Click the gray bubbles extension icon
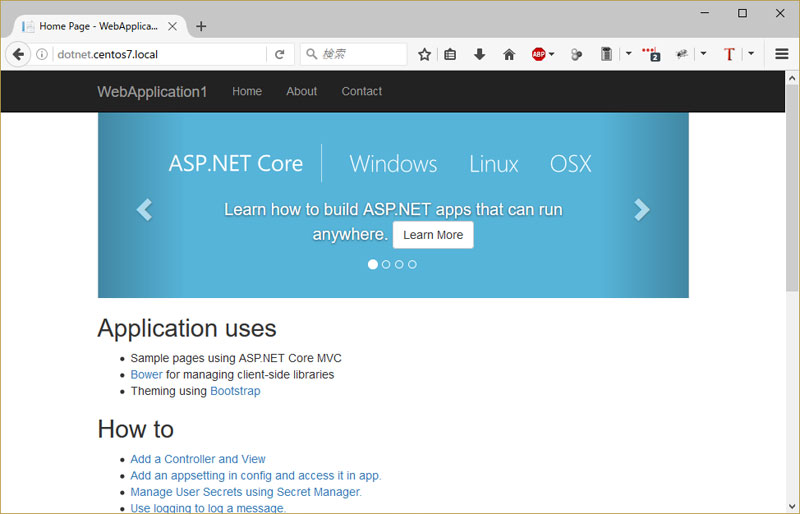Screen dimensions: 800x514 pos(577,54)
